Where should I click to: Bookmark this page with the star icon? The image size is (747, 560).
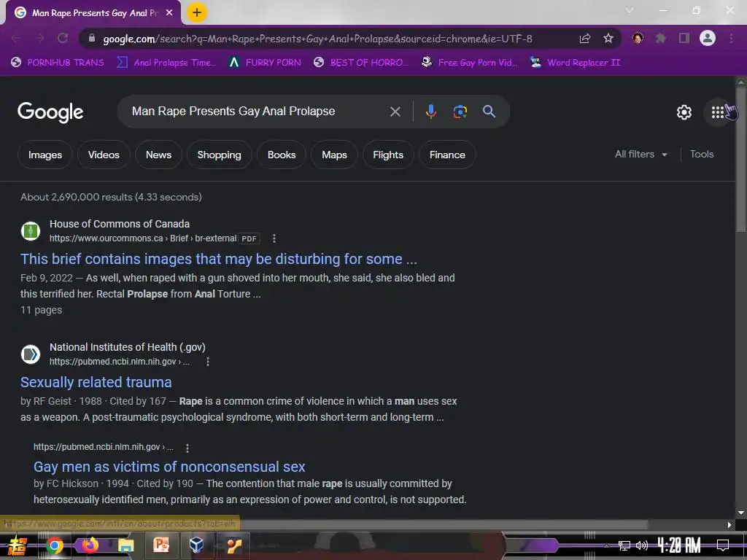608,39
